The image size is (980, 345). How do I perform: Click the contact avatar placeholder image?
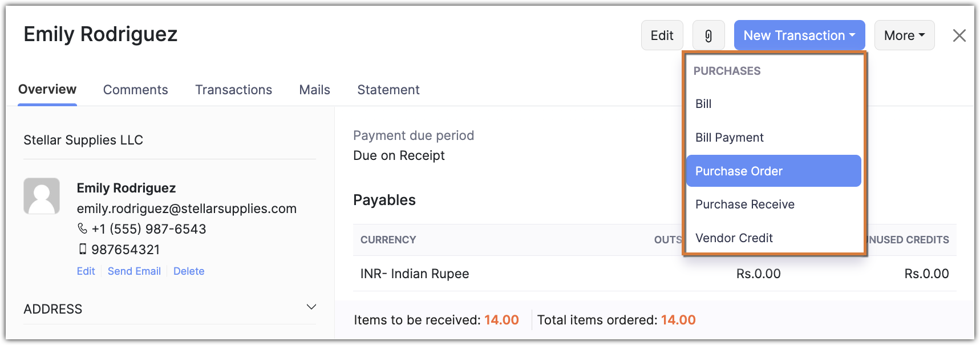click(42, 196)
